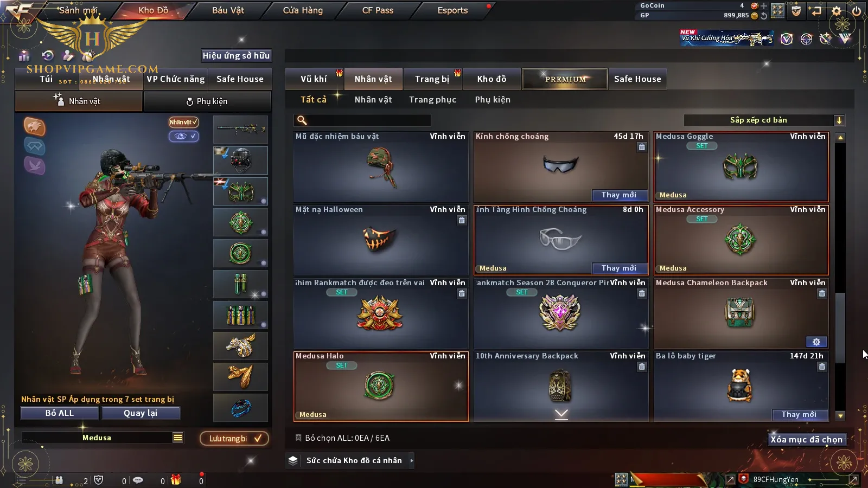The height and width of the screenshot is (488, 868).
Task: Click the magnifier search icon
Action: [302, 120]
